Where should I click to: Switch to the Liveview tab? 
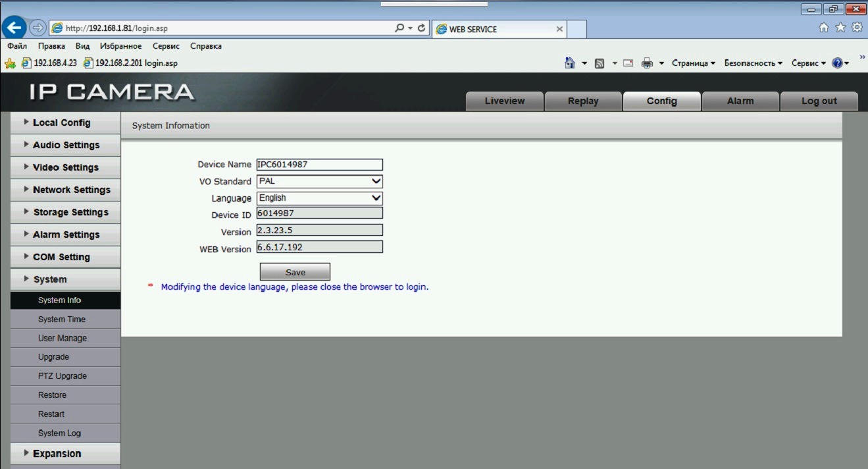click(504, 101)
